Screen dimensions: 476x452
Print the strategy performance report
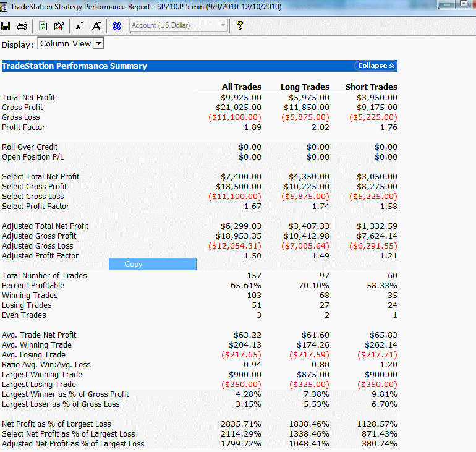(x=22, y=26)
